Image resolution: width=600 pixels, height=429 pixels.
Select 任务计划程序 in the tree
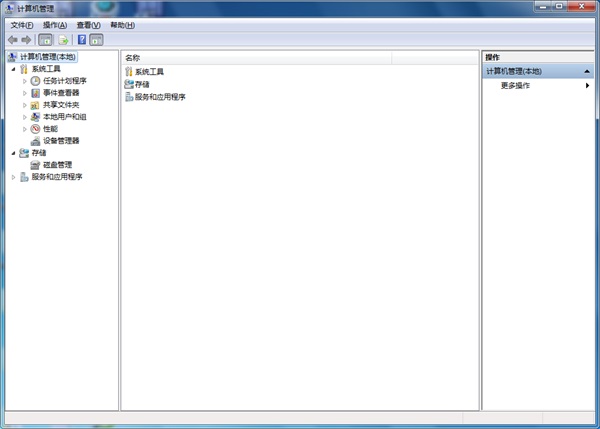point(64,81)
